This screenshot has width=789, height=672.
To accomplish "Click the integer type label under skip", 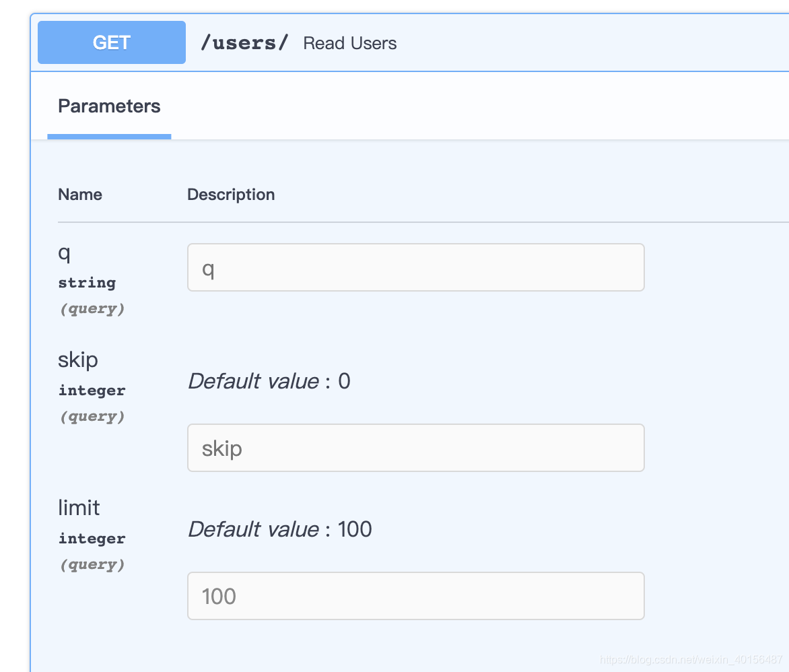I will click(x=92, y=391).
